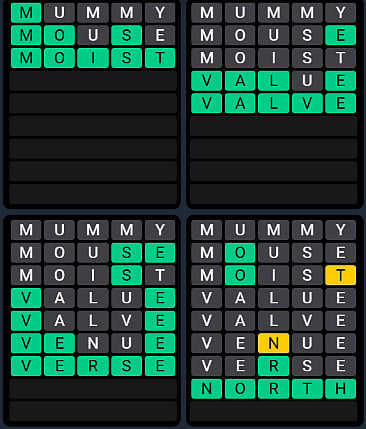Tap green S in MOUSE row with green M
The width and height of the screenshot is (366, 429).
[x=126, y=35]
